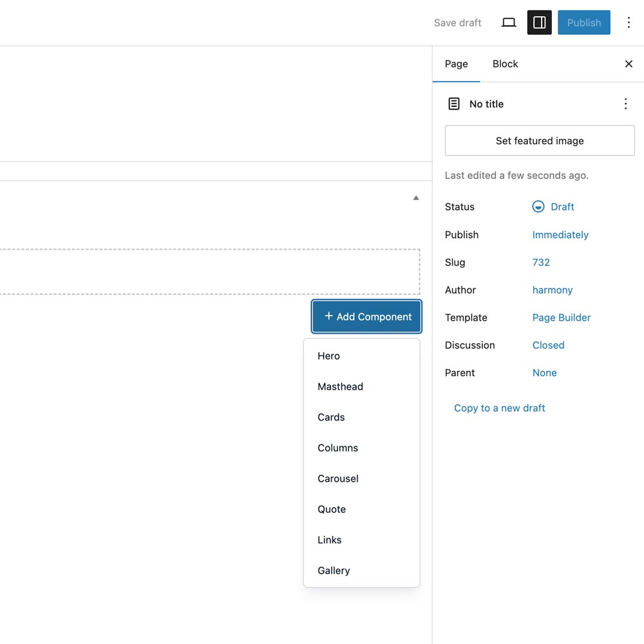Change the template from Page Builder

point(561,317)
